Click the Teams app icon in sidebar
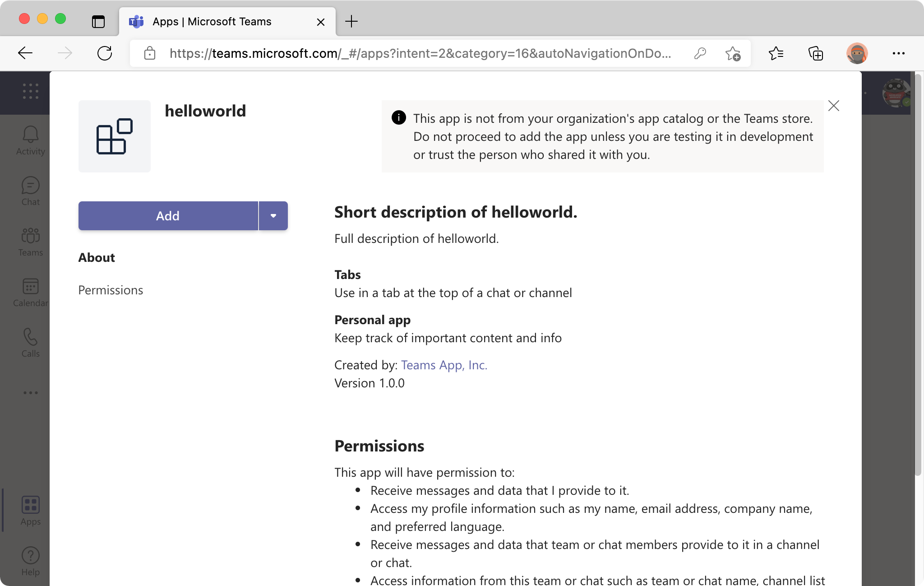Viewport: 924px width, 586px height. (30, 241)
